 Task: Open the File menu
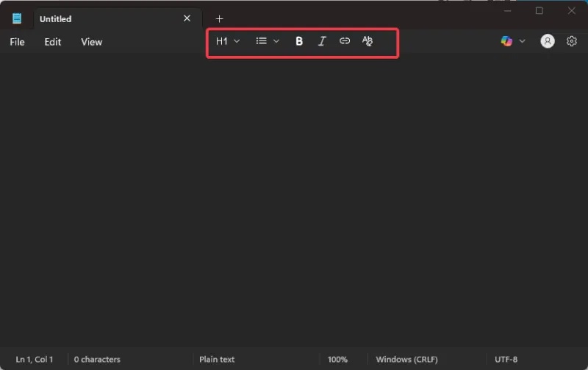point(17,42)
